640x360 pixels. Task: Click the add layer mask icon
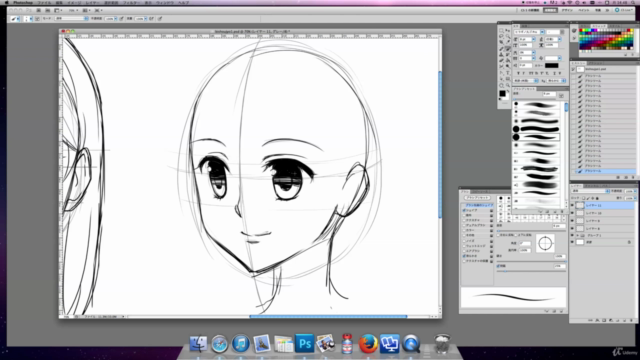click(x=604, y=320)
